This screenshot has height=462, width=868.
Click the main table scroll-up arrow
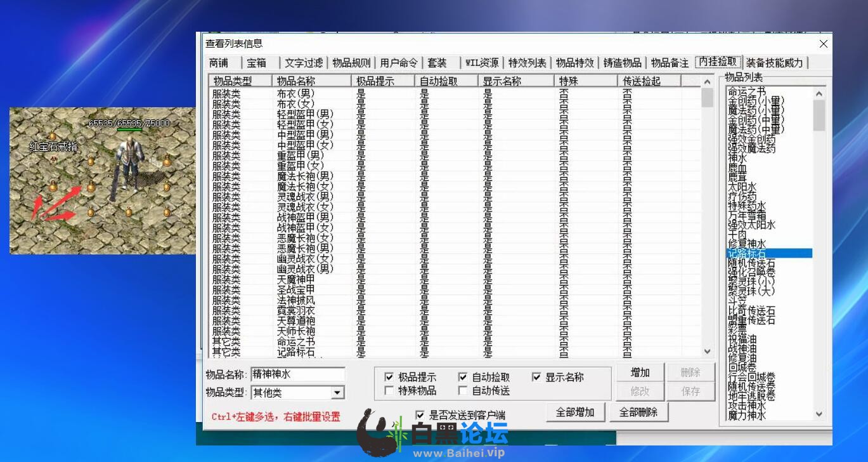708,82
